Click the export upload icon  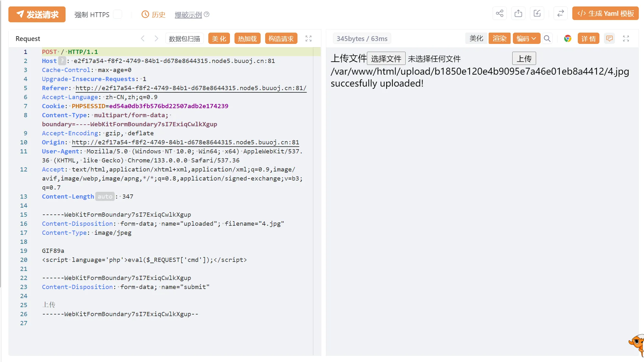click(x=518, y=14)
